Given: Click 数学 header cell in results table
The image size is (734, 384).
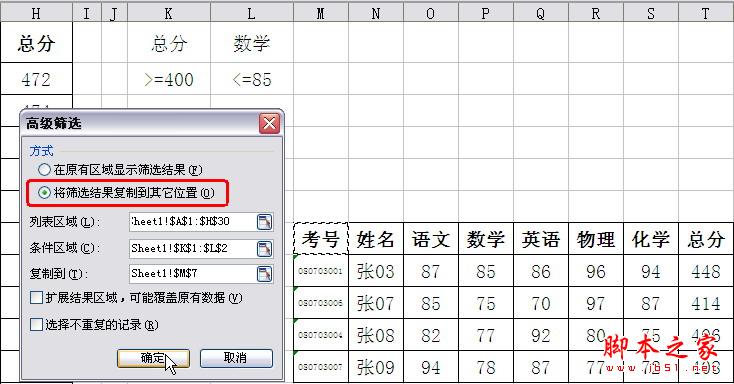Looking at the screenshot, I should pyautogui.click(x=486, y=239).
